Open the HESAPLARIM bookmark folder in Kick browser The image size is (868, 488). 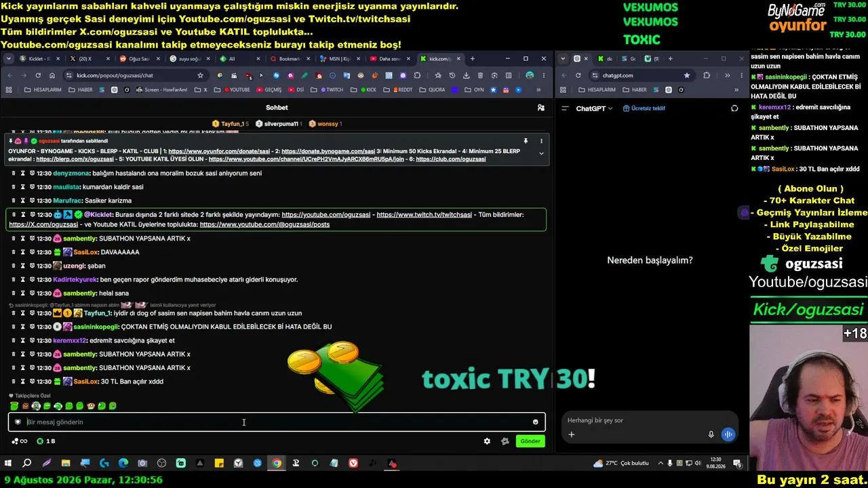tap(42, 89)
